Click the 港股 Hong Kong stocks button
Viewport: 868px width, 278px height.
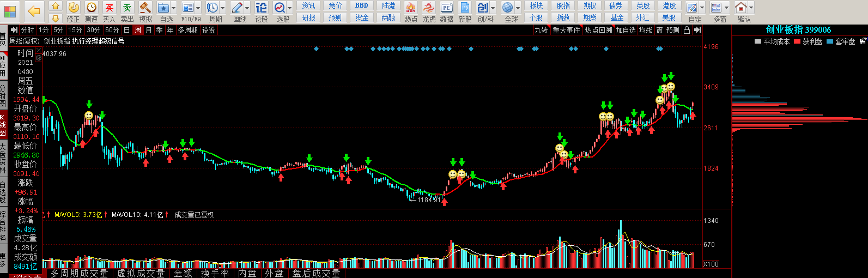(x=669, y=5)
